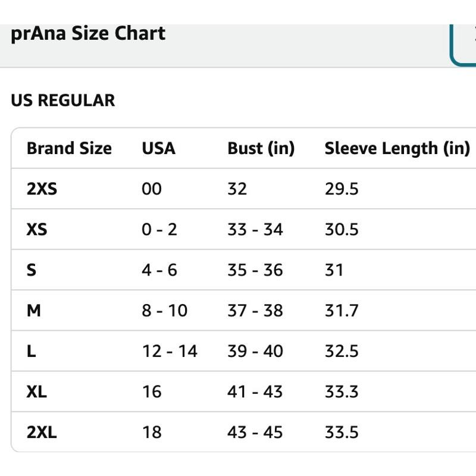Select the S size row label

click(32, 270)
